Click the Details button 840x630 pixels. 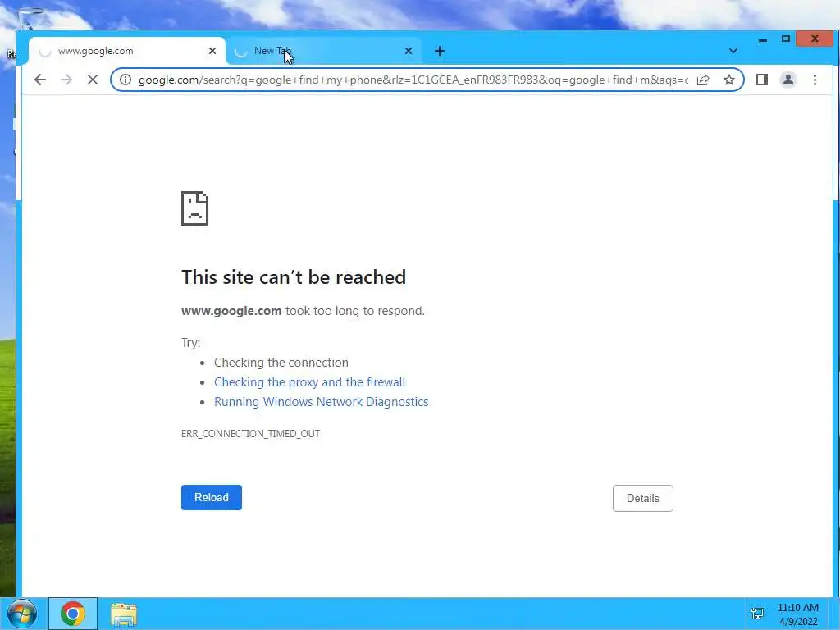point(643,498)
